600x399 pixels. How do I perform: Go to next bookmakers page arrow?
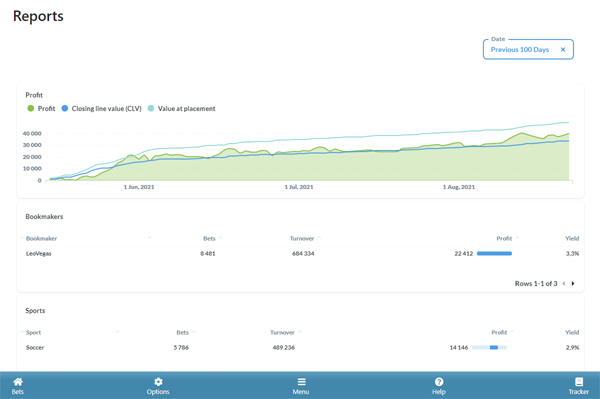(x=573, y=283)
